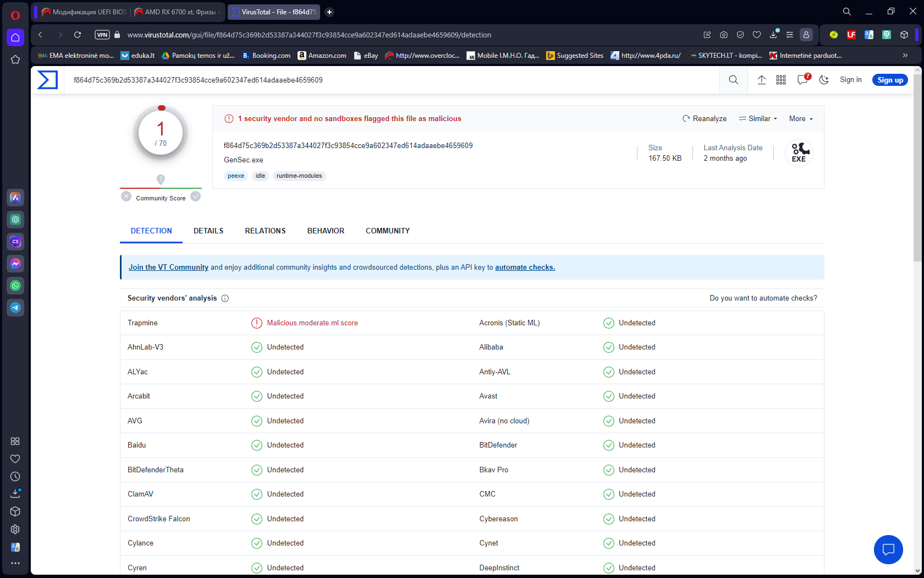Open the BEHAVIOR tab
The height and width of the screenshot is (578, 924).
[x=326, y=231]
